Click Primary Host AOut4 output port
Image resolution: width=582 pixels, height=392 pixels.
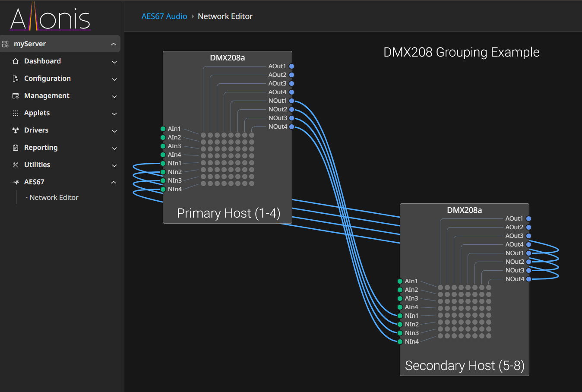[291, 92]
